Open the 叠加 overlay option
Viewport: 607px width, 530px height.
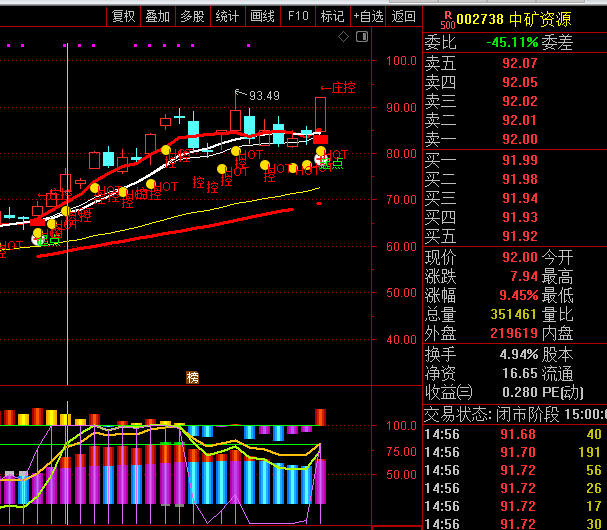coord(157,16)
